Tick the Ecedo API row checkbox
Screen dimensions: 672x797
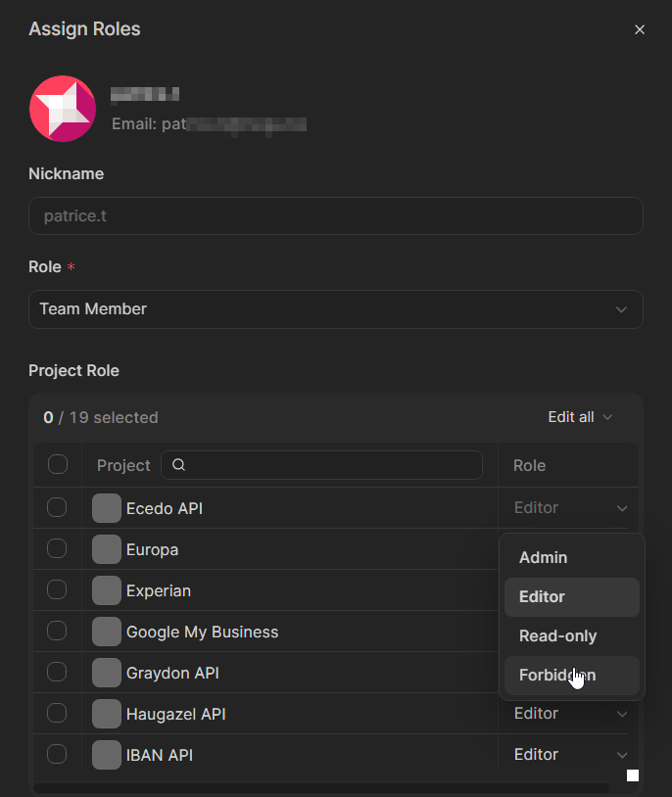pos(57,507)
